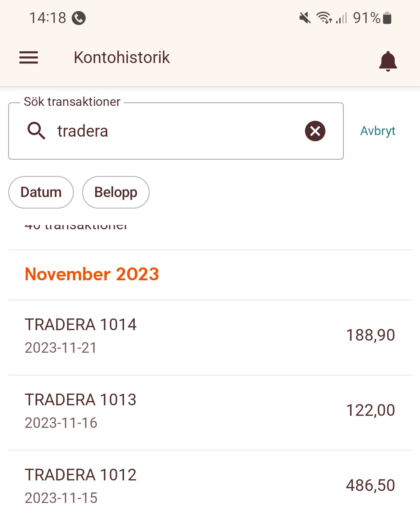This screenshot has height=517, width=420.
Task: Cancel search with Avbryt
Action: (378, 131)
